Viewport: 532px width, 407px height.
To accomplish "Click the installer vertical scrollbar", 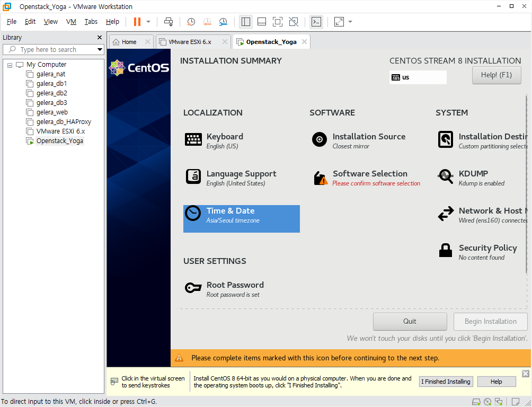I will pyautogui.click(x=527, y=183).
